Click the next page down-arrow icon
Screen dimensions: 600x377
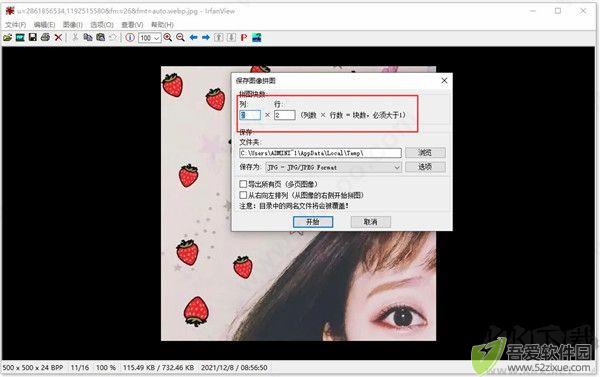pyautogui.click(x=231, y=38)
